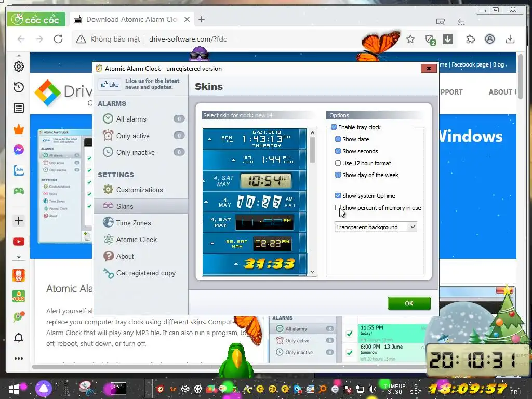Screen dimensions: 532x399
Task: Click the green OK button
Action: point(409,303)
